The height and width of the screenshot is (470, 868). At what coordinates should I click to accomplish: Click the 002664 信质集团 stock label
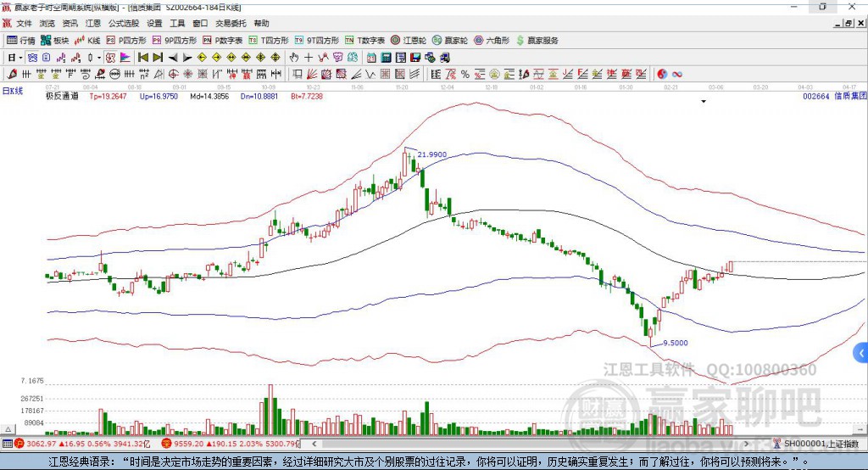(x=834, y=97)
